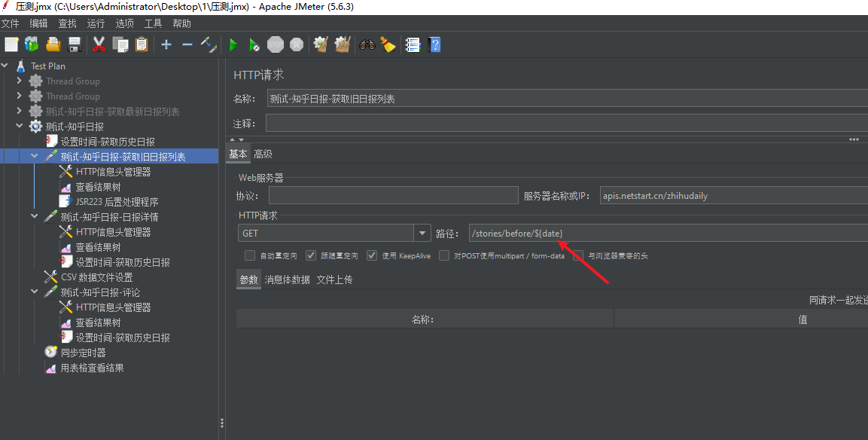Clear all results with double gear-broom icon
The width and height of the screenshot is (868, 440).
343,44
